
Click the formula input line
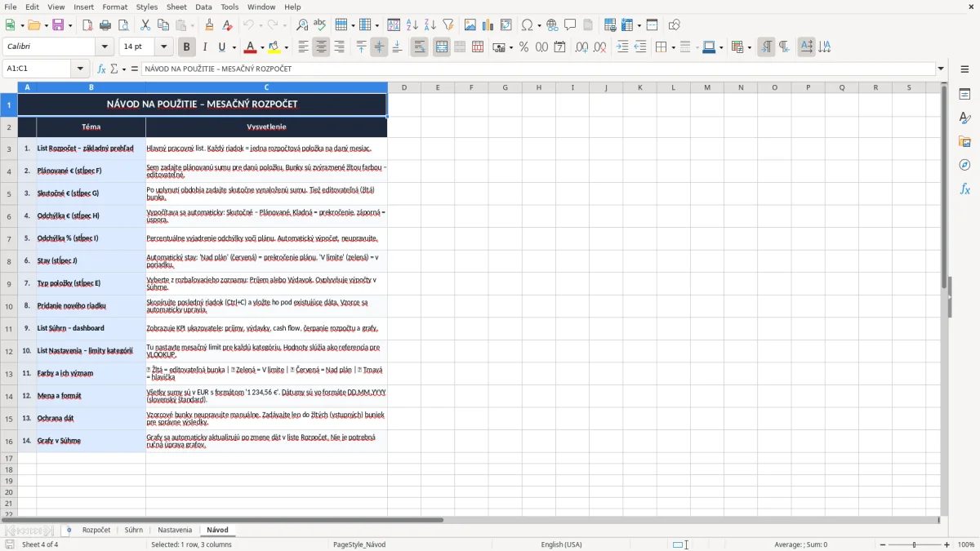point(538,69)
